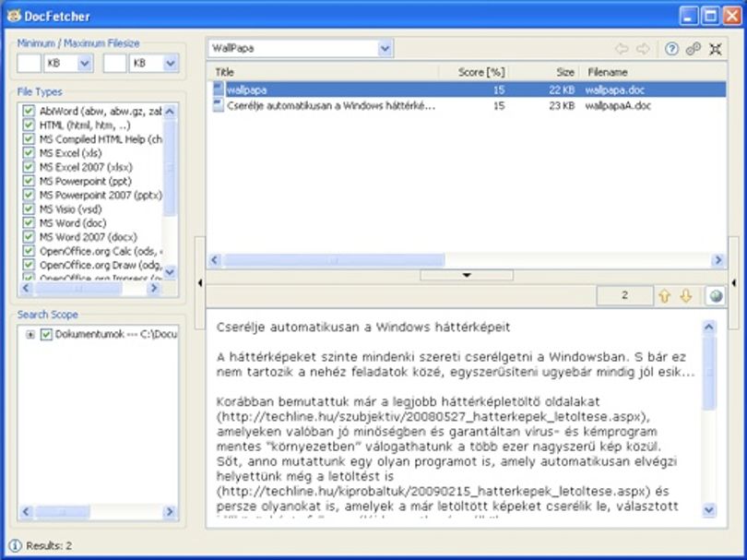
Task: Disable the HTML file type checkbox
Action: coord(29,125)
